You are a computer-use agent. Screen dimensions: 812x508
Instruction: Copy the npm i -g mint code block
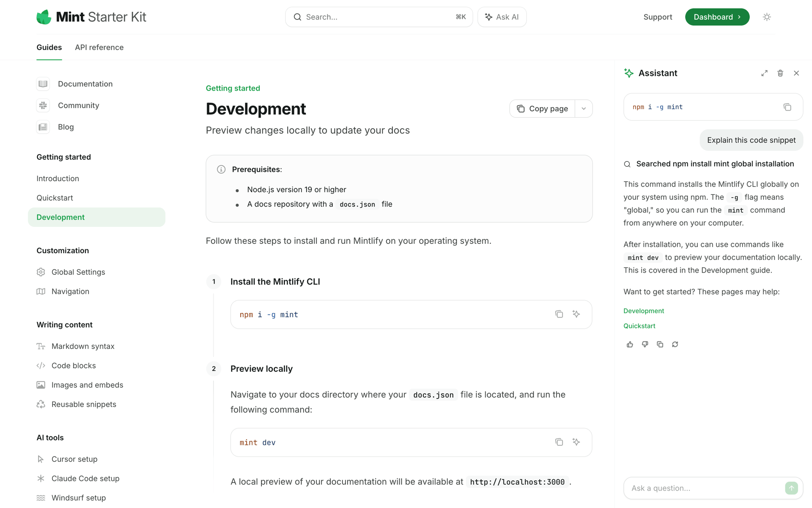point(559,314)
